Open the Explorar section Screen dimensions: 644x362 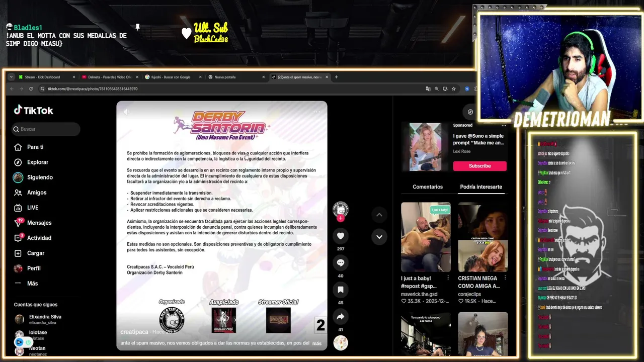[x=38, y=162]
